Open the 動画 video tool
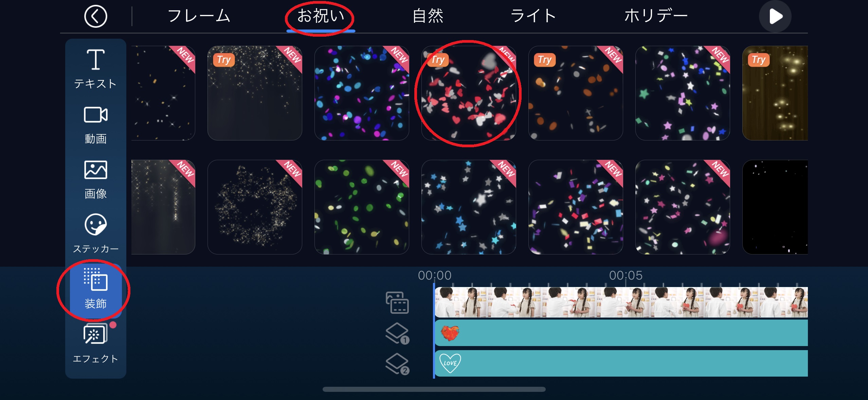868x400 pixels. tap(95, 125)
